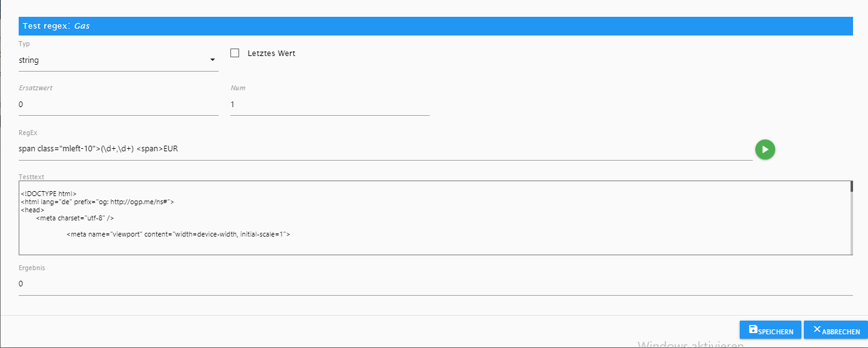Click the Test regex: Gas title bar
This screenshot has height=348, width=868.
[x=436, y=26]
